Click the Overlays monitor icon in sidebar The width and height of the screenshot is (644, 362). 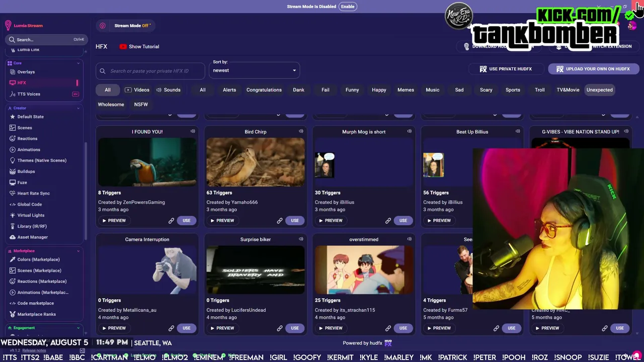coord(13,72)
